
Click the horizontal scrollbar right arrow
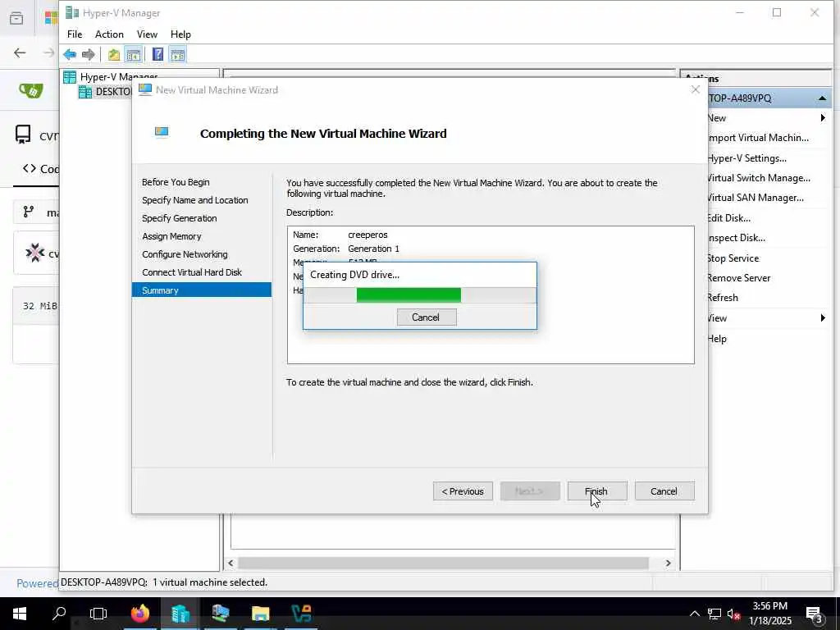(668, 563)
